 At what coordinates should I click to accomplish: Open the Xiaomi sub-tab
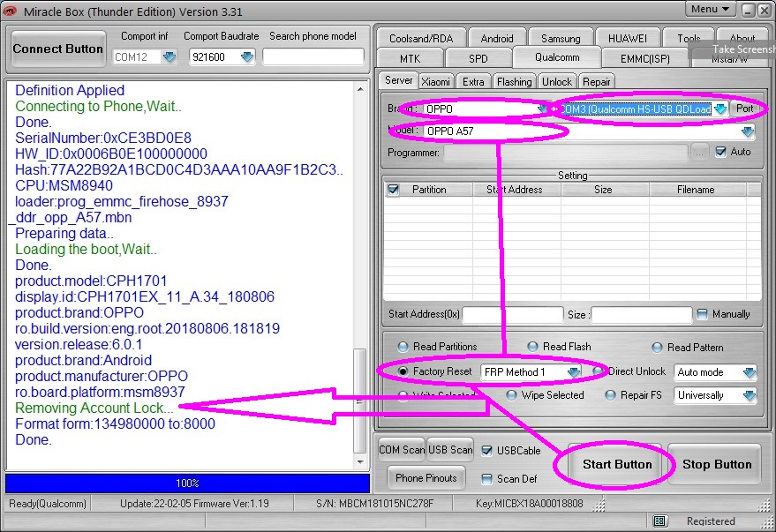coord(435,81)
